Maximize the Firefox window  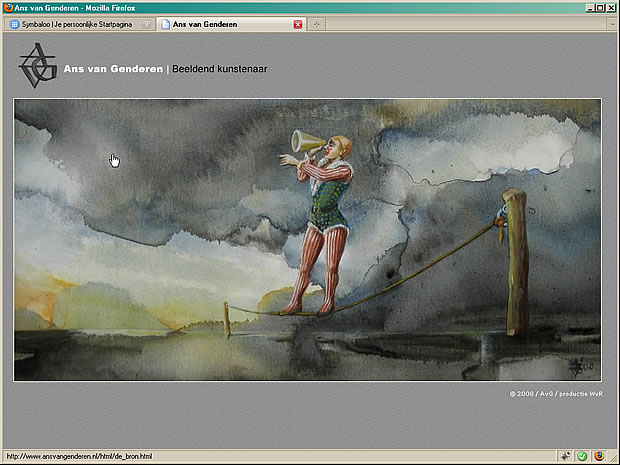pos(600,8)
